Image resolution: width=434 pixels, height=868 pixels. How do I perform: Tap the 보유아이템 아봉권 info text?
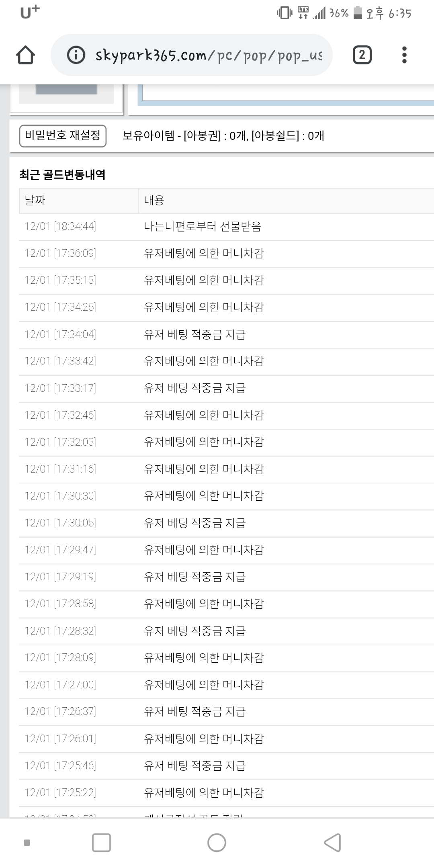tap(223, 136)
